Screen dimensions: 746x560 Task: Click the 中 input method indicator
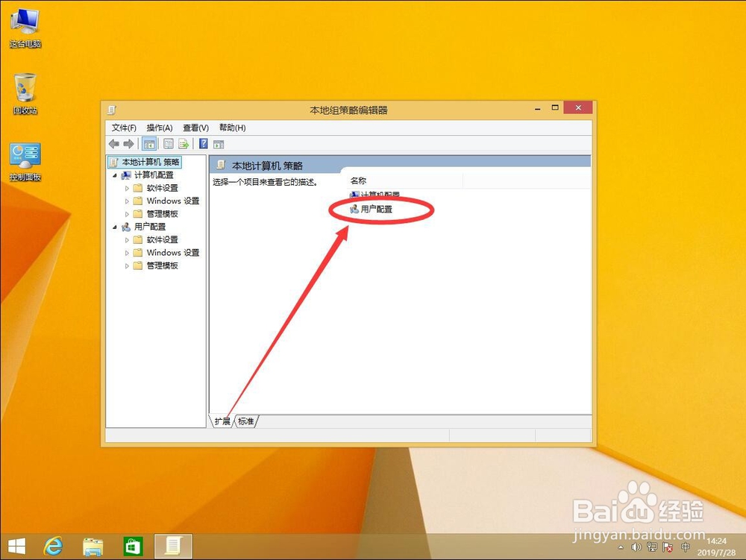pyautogui.click(x=685, y=547)
